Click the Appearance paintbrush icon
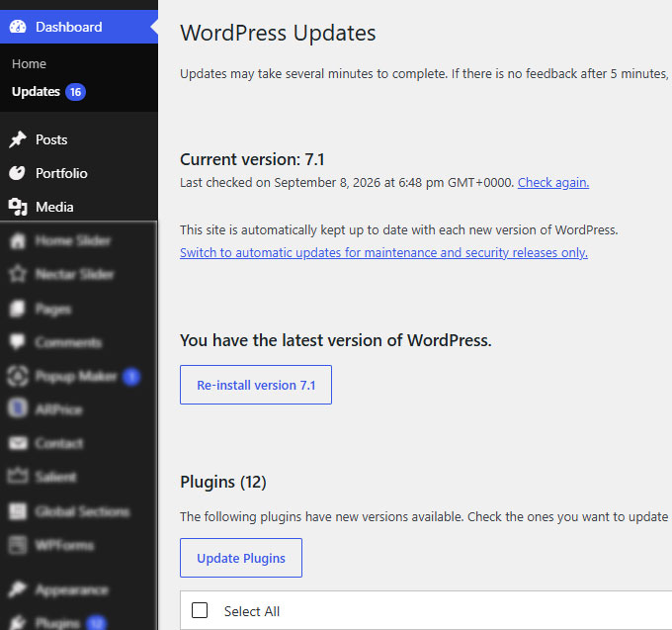 click(x=18, y=589)
